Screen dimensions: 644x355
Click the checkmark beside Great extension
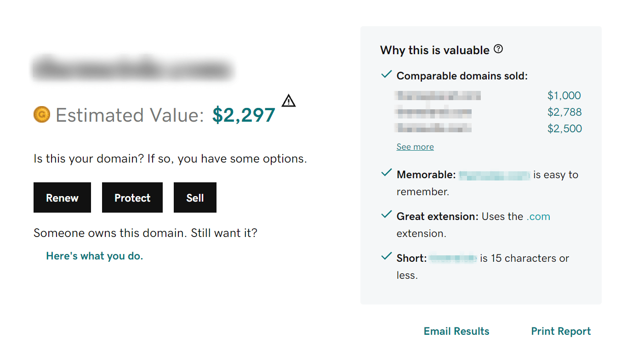click(386, 214)
